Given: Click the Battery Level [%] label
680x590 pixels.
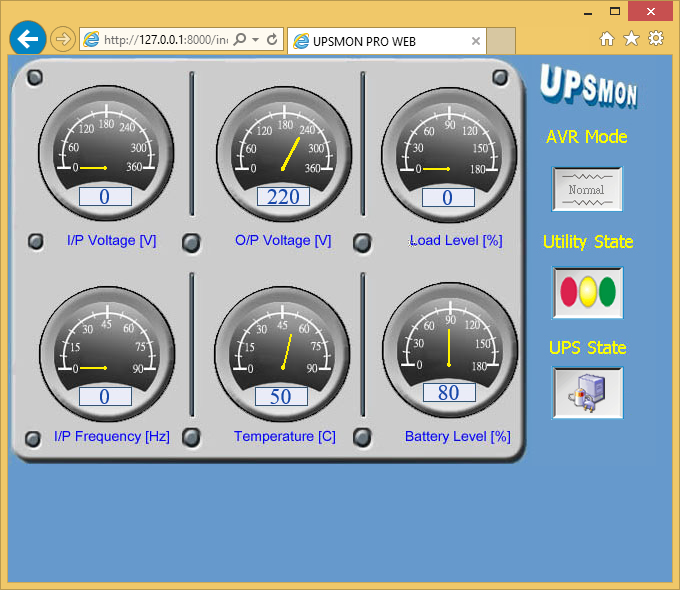Looking at the screenshot, I should click(x=458, y=436).
